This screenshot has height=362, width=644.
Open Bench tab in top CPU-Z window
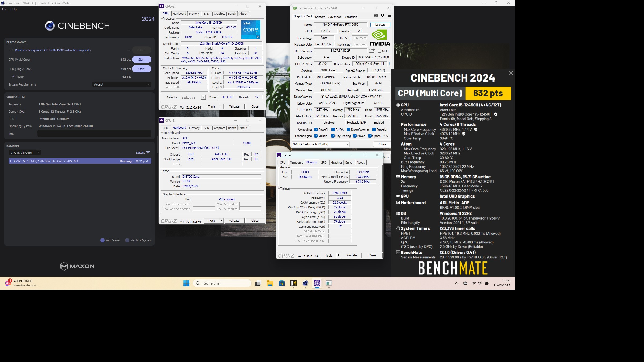[232, 14]
